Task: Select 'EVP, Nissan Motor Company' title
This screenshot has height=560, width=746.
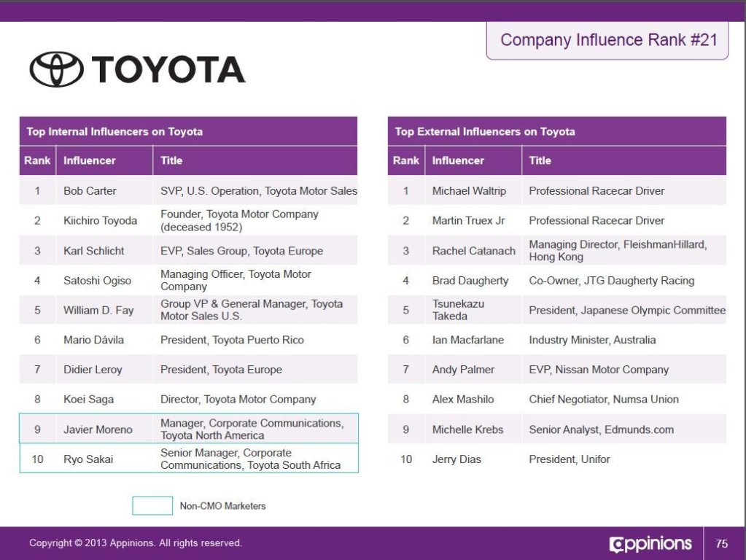Action: (x=599, y=370)
